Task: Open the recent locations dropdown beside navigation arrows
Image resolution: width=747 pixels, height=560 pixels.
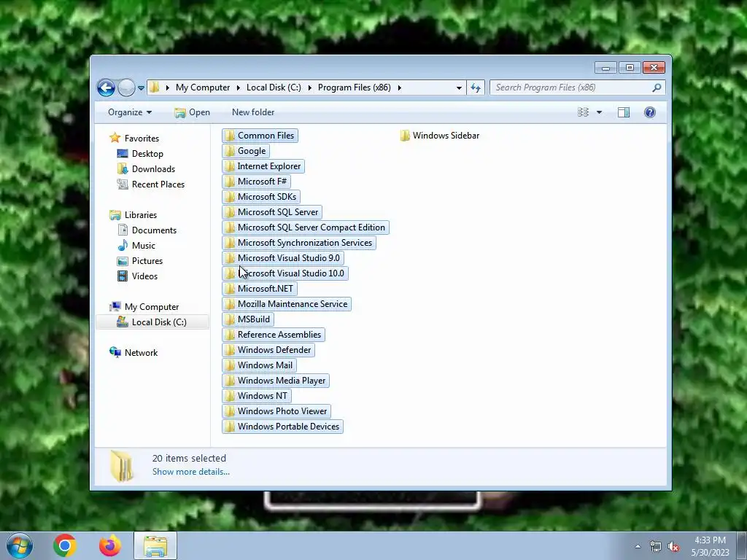Action: [x=141, y=88]
